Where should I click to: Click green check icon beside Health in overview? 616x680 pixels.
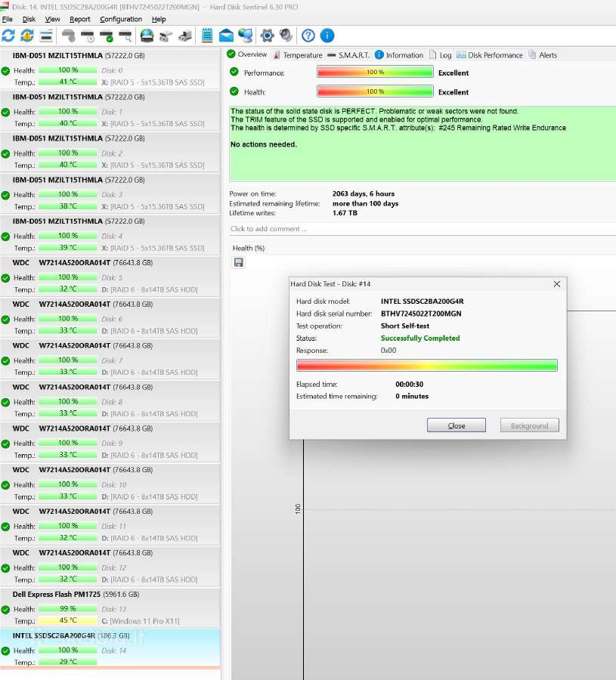[x=234, y=91]
